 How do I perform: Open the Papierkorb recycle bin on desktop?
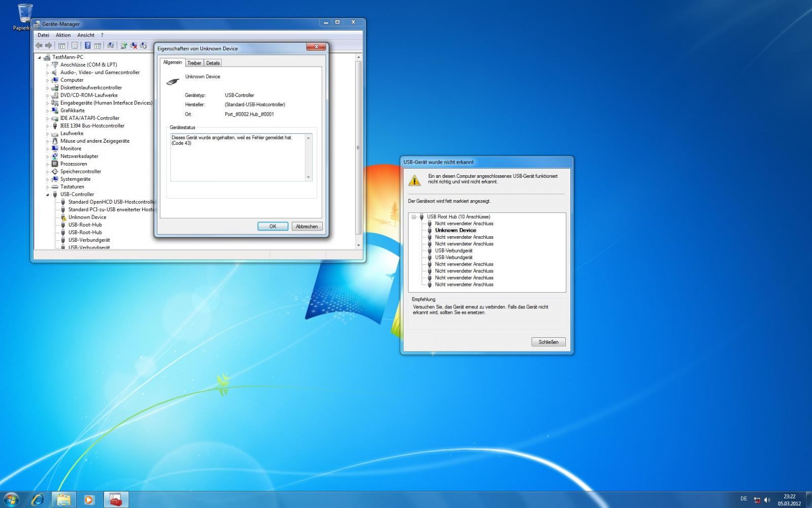(24, 17)
